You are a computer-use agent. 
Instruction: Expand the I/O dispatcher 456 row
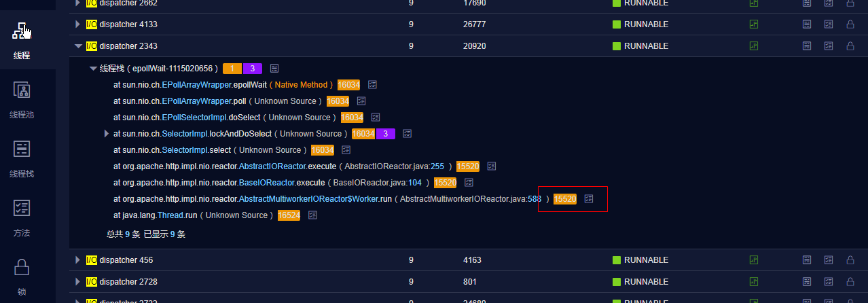click(77, 260)
